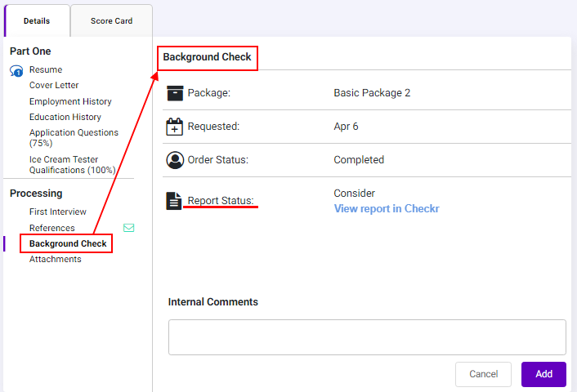
Task: Click the Cancel button
Action: click(483, 374)
